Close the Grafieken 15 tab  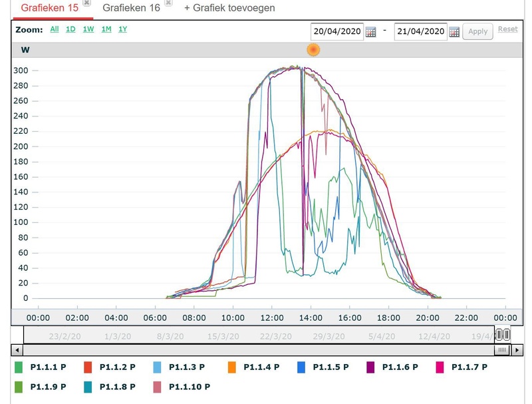(x=87, y=3)
